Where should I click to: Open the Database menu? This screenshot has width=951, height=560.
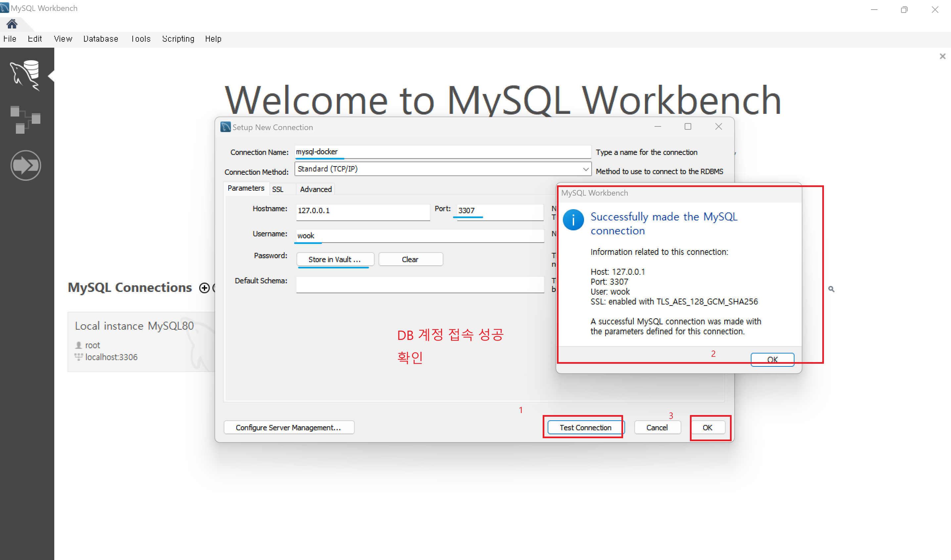[100, 39]
